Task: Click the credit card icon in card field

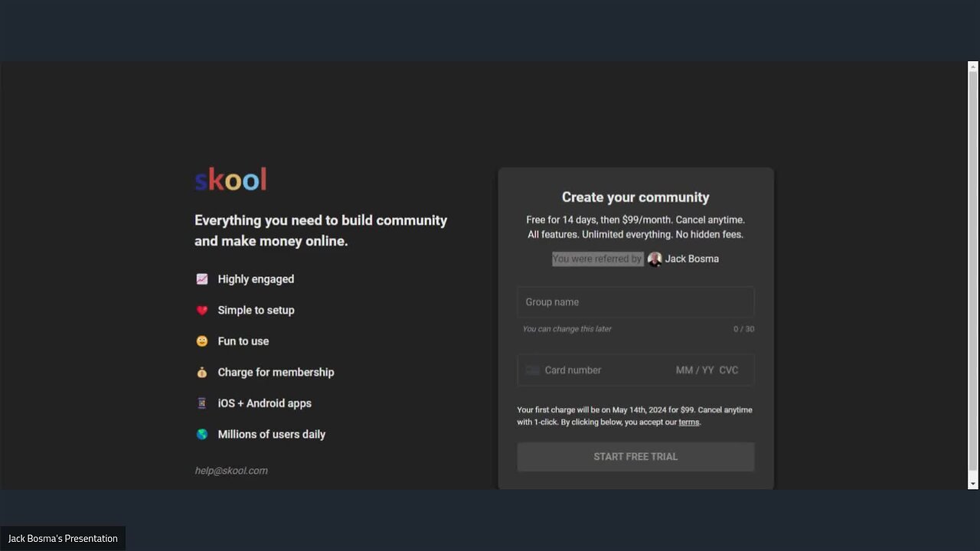Action: coord(533,370)
